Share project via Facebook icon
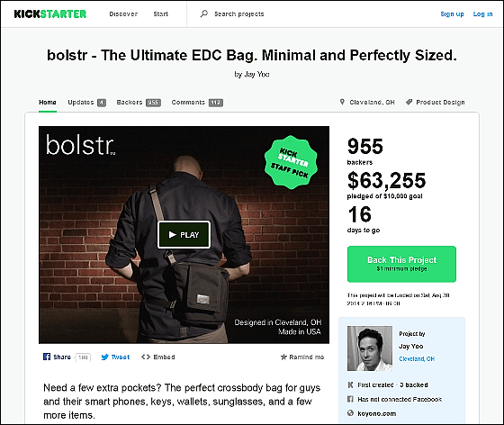 47,357
